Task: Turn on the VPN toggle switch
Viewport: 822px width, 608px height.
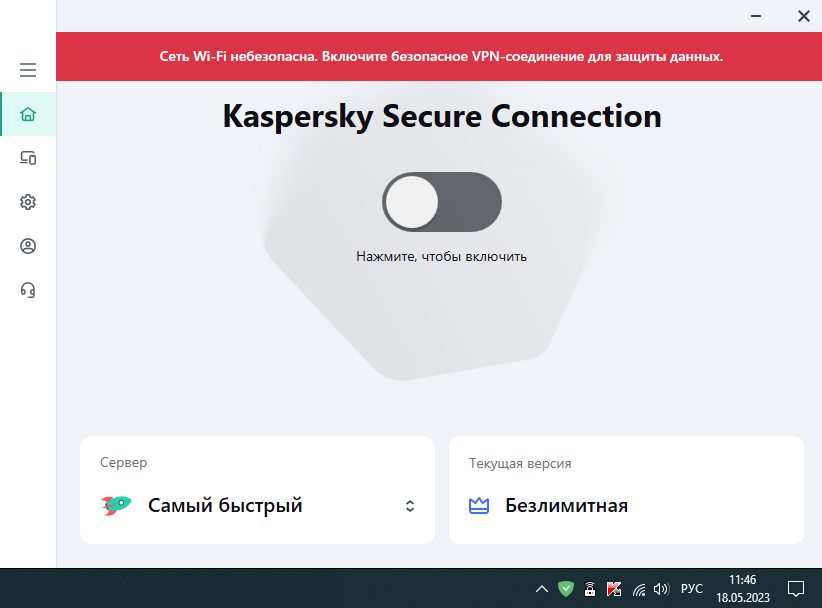Action: click(442, 202)
